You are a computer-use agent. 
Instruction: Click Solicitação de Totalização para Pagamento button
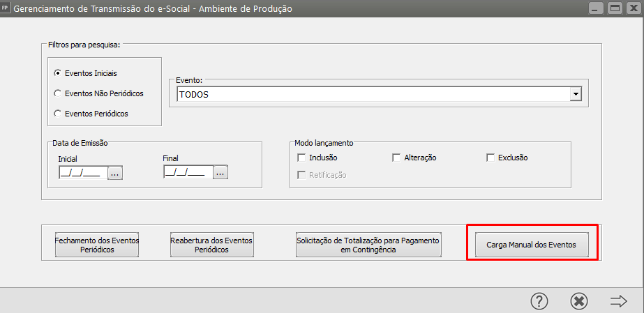coord(368,245)
